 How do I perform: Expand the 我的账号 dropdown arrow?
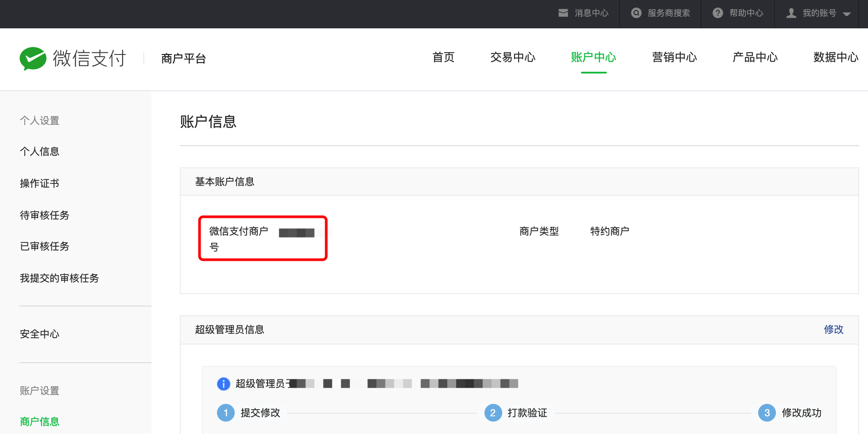(847, 14)
